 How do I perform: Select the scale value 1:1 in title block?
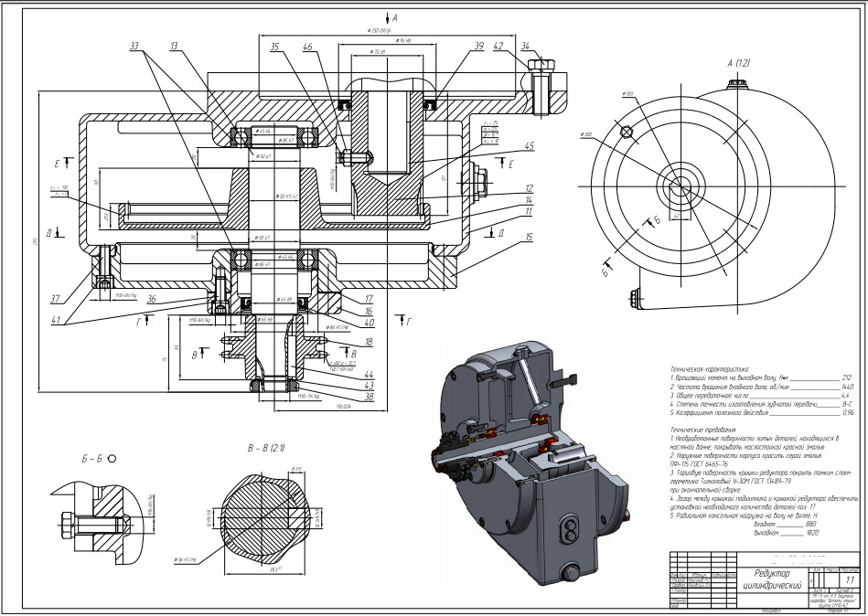pos(846,579)
